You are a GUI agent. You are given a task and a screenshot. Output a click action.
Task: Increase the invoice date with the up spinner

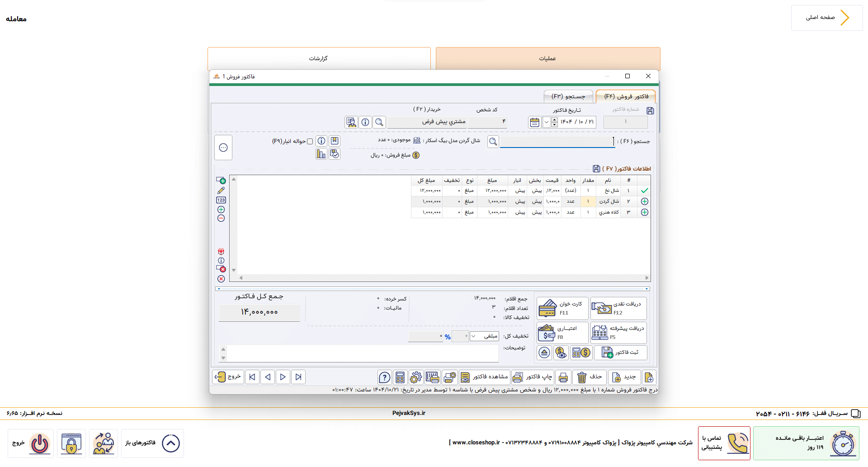click(555, 120)
